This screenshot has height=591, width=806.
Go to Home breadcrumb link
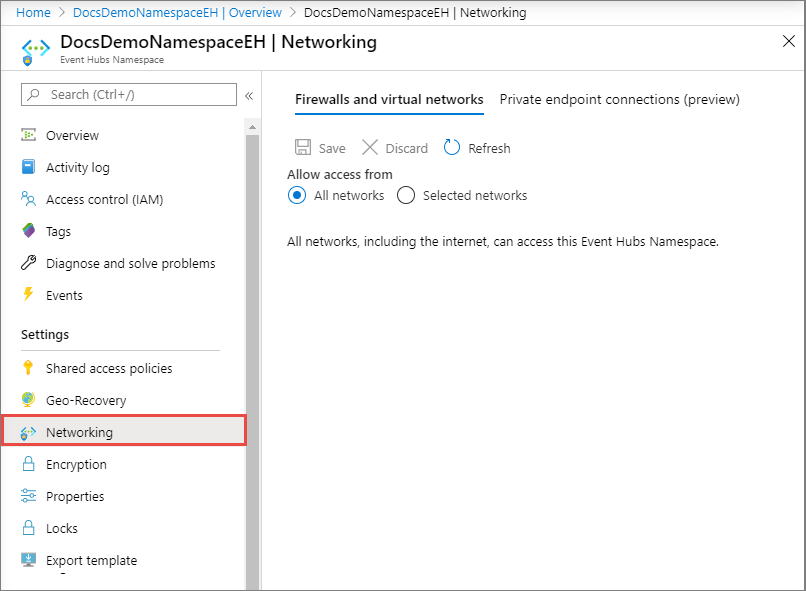click(x=33, y=12)
